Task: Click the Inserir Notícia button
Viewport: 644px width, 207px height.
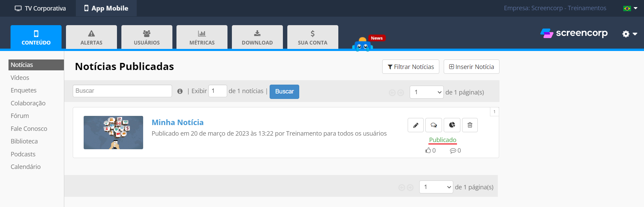Action: (x=471, y=67)
